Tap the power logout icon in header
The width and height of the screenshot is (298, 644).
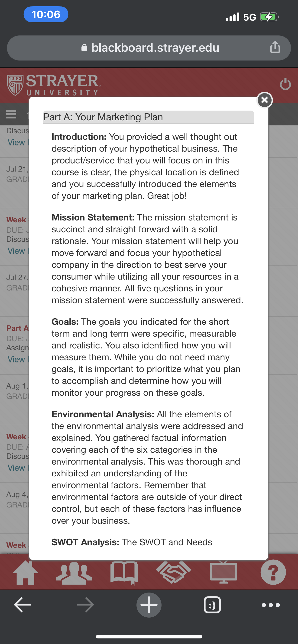click(285, 84)
